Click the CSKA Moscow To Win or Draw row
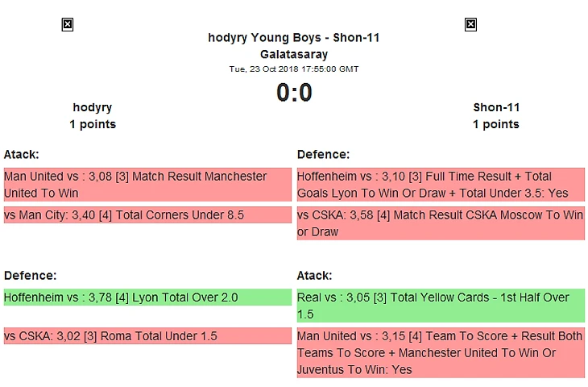This screenshot has width=588, height=387. tap(441, 223)
